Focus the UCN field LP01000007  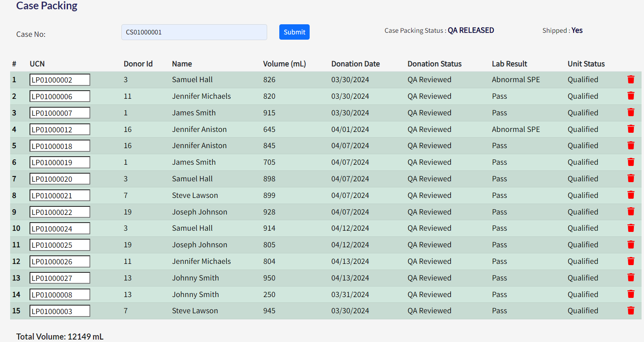(60, 113)
